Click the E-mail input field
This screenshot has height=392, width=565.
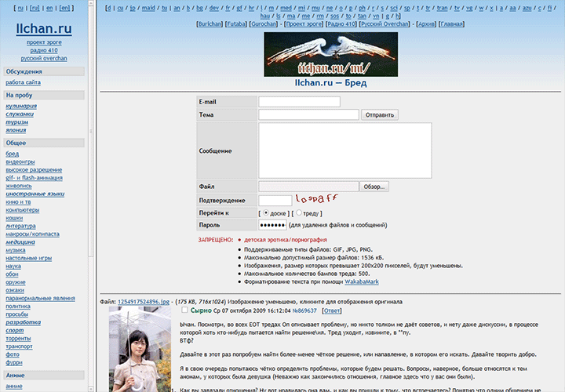(299, 102)
